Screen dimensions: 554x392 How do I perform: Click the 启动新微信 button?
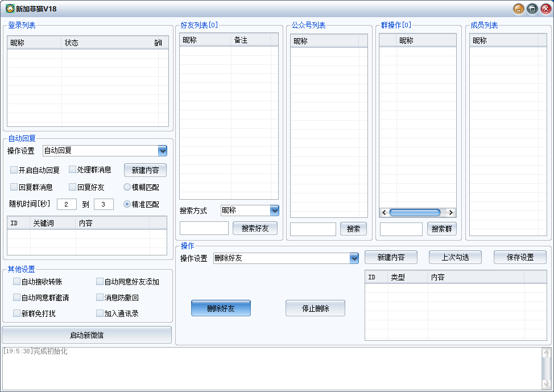[x=87, y=335]
